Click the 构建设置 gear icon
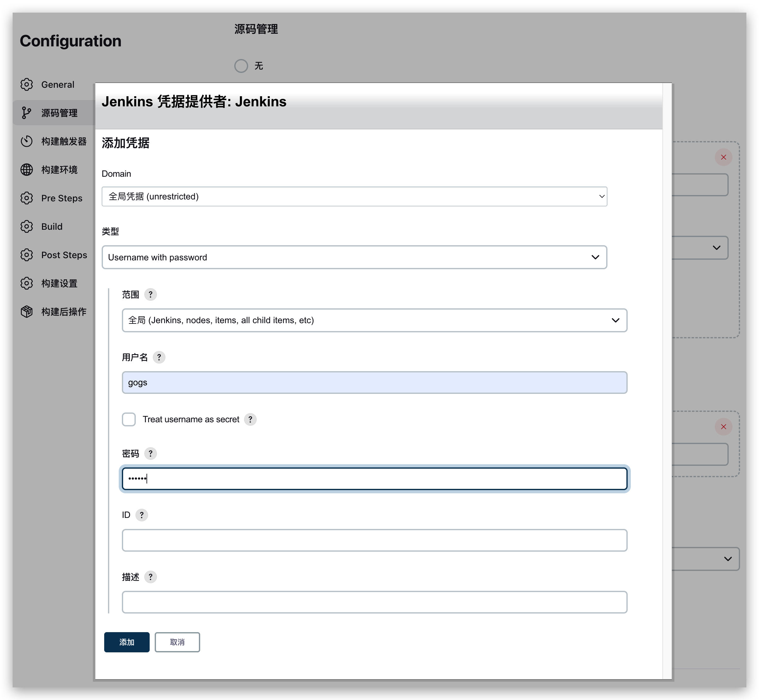The width and height of the screenshot is (759, 700). coord(27,283)
